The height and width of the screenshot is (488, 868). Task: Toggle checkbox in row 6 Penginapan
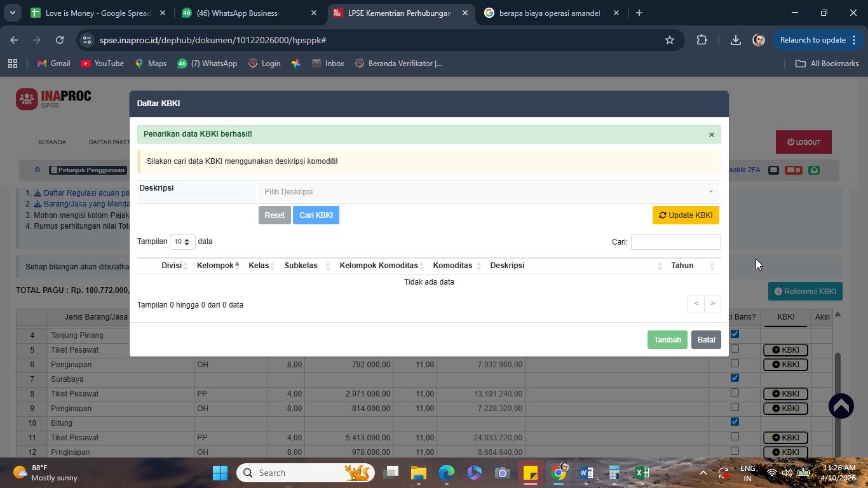pyautogui.click(x=735, y=363)
